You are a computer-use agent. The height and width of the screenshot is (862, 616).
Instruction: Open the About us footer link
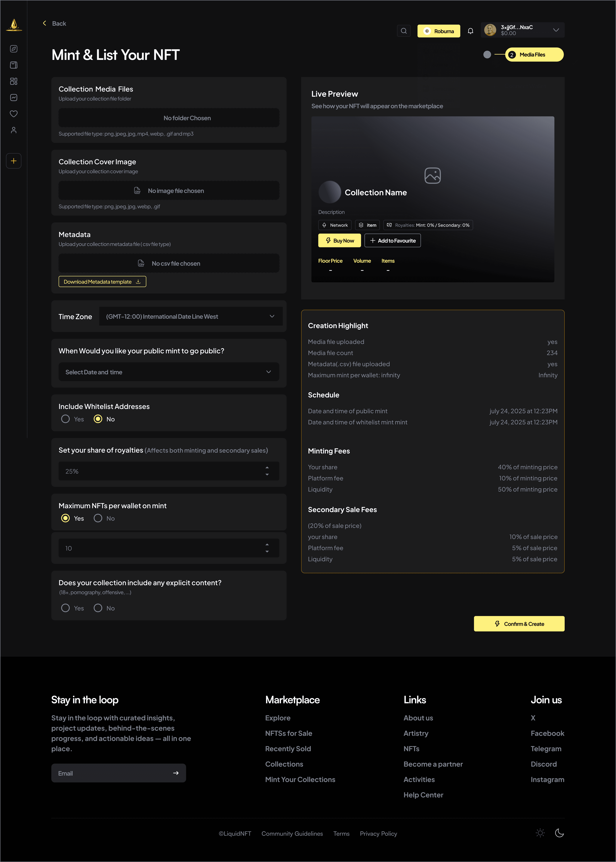(x=418, y=718)
